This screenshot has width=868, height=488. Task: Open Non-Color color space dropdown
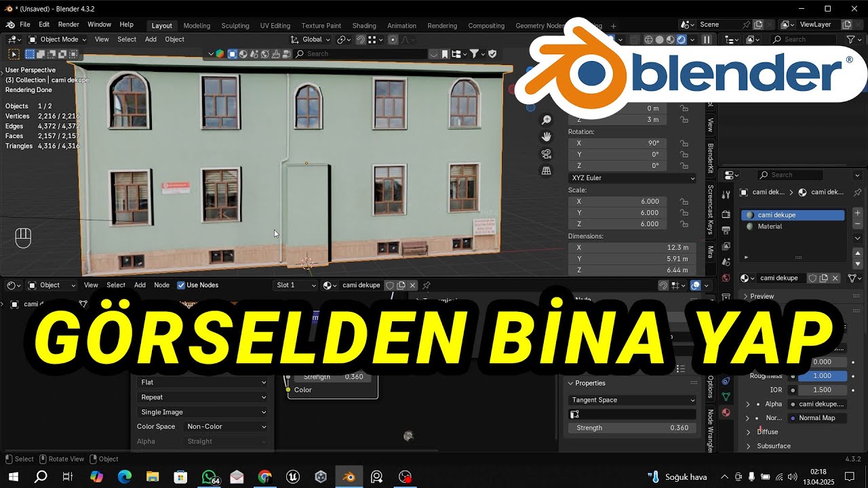tap(226, 427)
